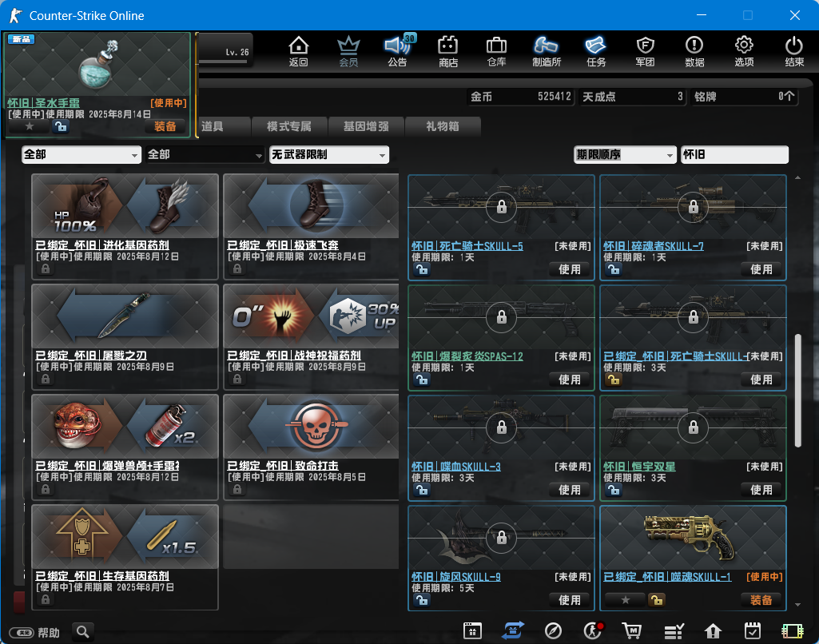Click 使用 on 爆裂炙炎SPAS-12
819x644 pixels.
click(x=570, y=380)
